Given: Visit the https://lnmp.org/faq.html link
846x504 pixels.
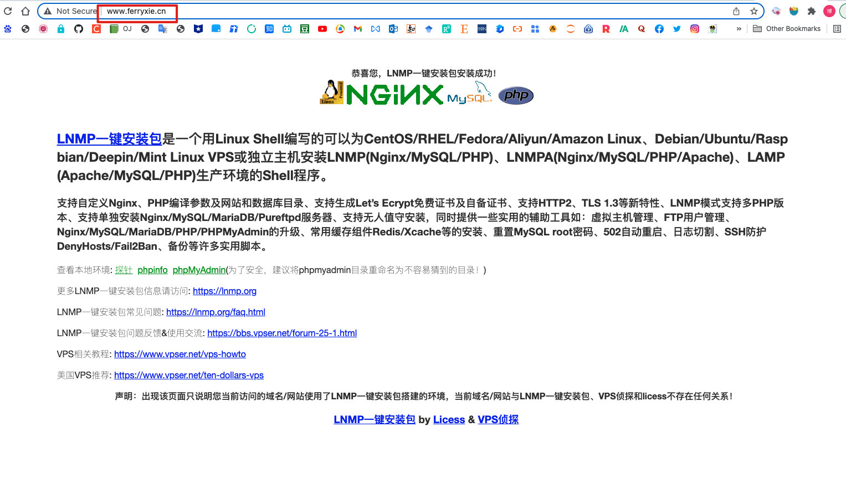Looking at the screenshot, I should point(216,312).
